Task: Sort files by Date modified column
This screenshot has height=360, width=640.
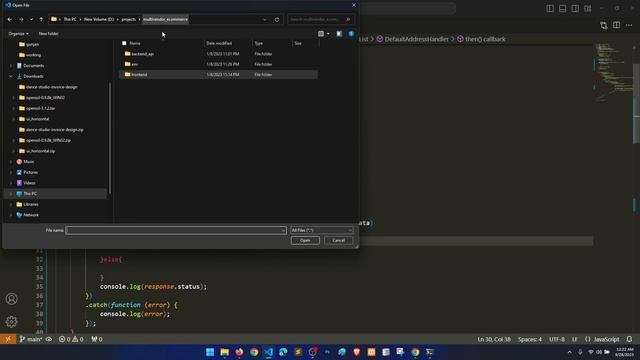Action: click(x=219, y=43)
